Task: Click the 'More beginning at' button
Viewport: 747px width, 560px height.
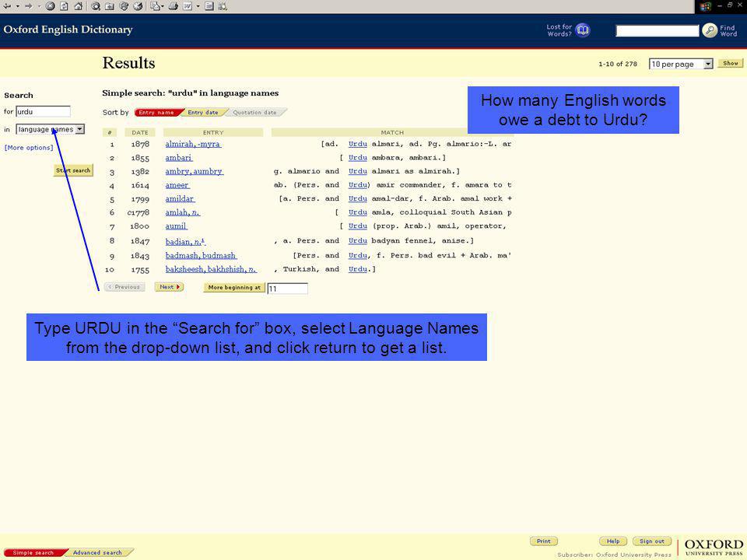Action: [234, 288]
